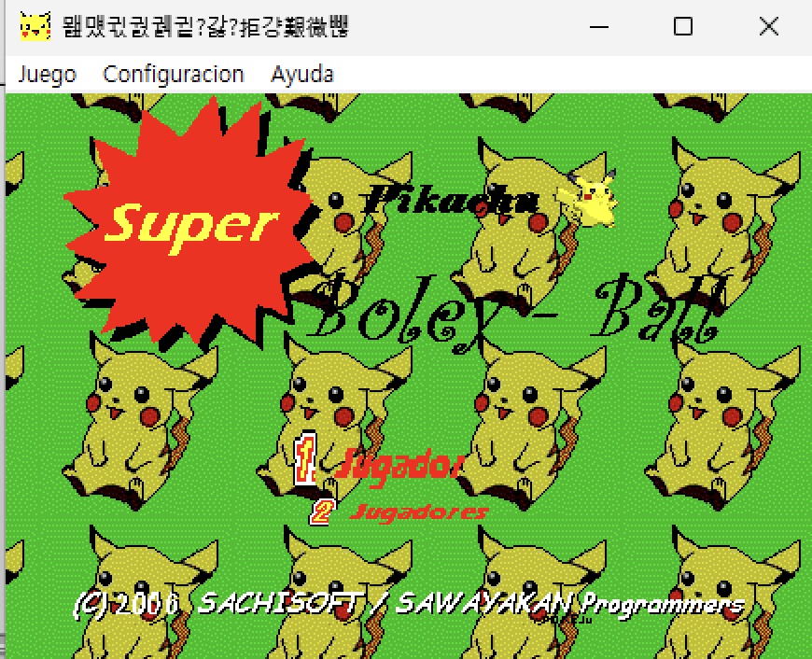812x659 pixels.
Task: Maximize the game window
Action: point(683,26)
